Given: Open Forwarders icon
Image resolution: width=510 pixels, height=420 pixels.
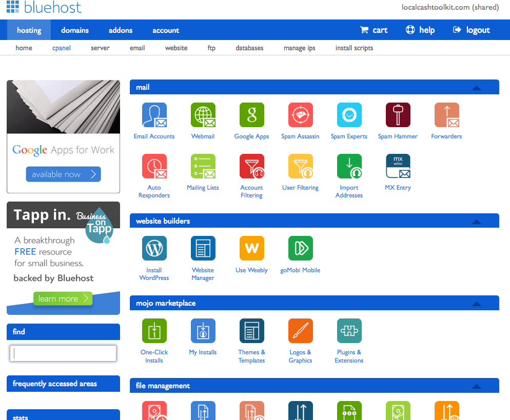Looking at the screenshot, I should coord(447,115).
